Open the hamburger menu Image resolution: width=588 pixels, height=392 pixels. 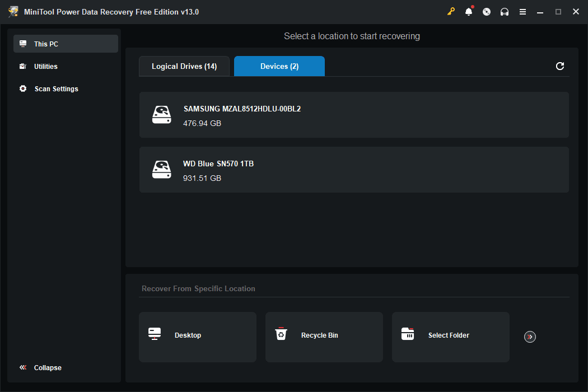pos(522,12)
